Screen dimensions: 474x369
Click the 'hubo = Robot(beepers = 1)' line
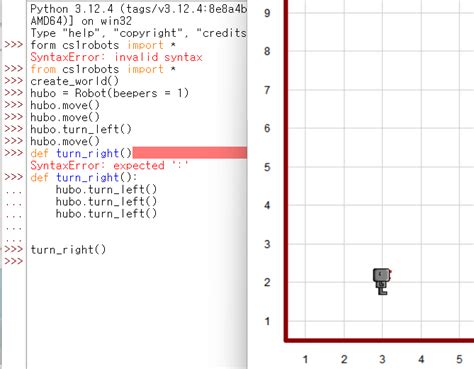point(110,93)
